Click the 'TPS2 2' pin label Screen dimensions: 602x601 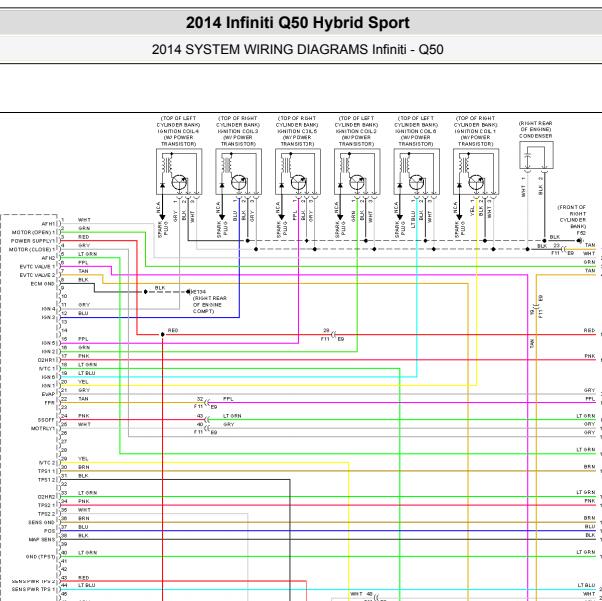tap(47, 514)
